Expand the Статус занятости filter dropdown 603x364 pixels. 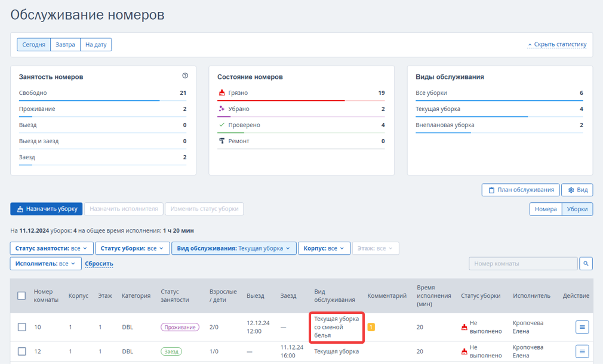[51, 248]
